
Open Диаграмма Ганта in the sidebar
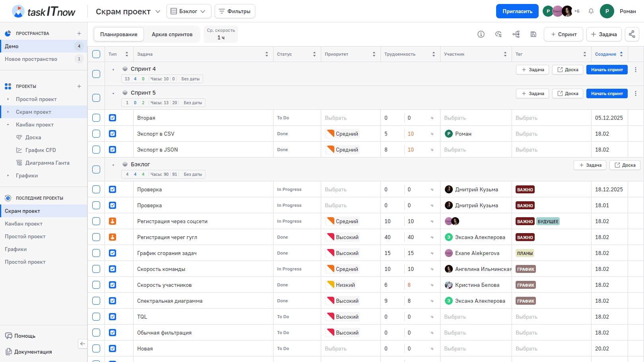click(47, 163)
